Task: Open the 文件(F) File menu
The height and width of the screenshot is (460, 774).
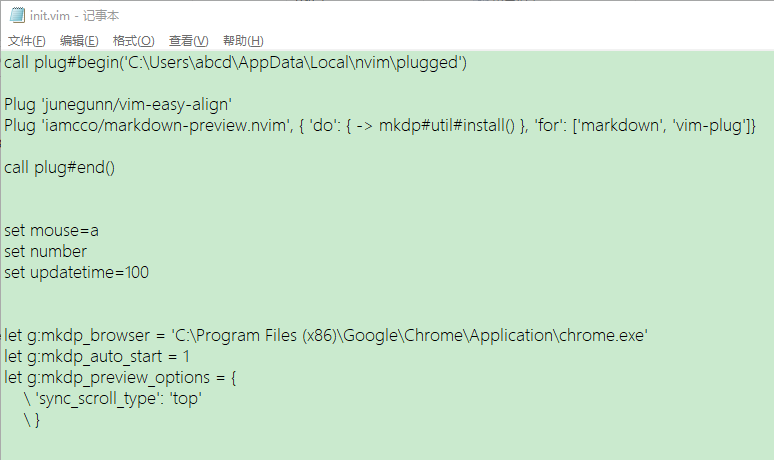Action: [27, 41]
